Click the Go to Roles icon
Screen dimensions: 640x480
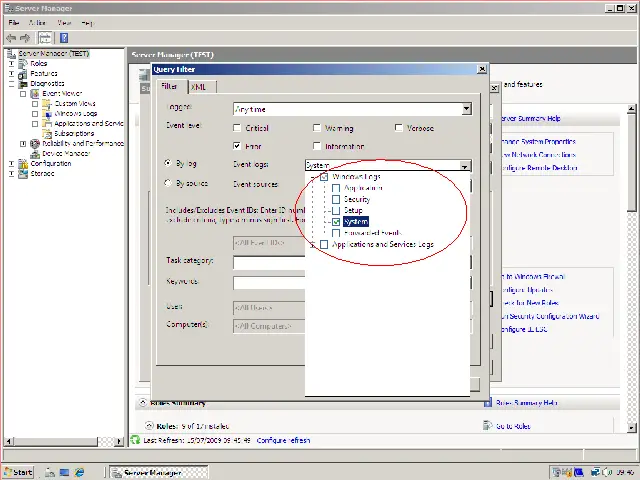click(488, 425)
